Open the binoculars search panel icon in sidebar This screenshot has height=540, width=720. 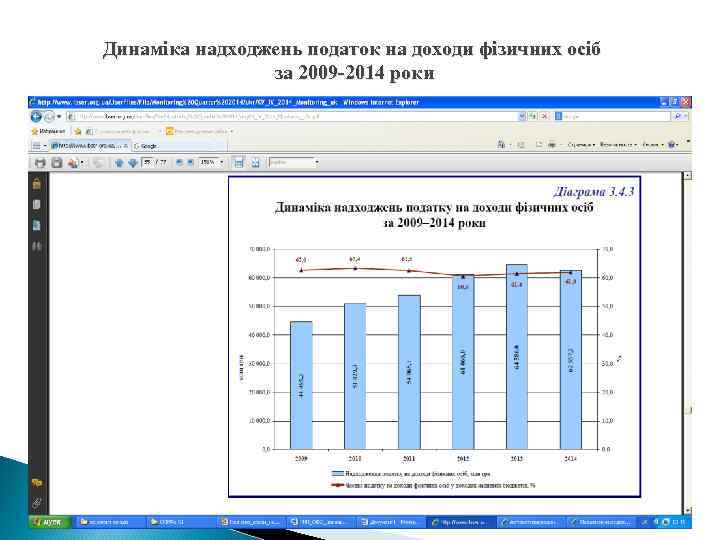point(37,247)
